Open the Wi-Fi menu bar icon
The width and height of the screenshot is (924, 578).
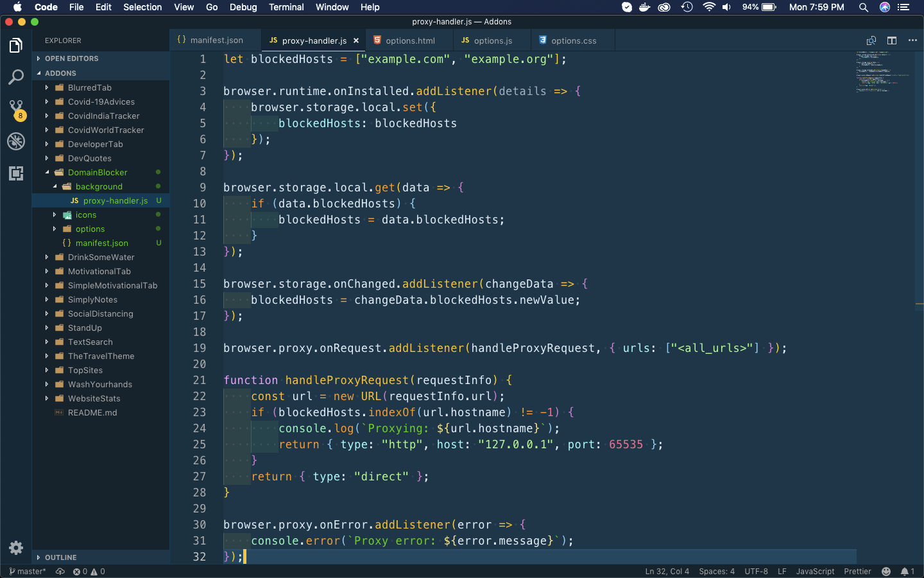click(709, 7)
